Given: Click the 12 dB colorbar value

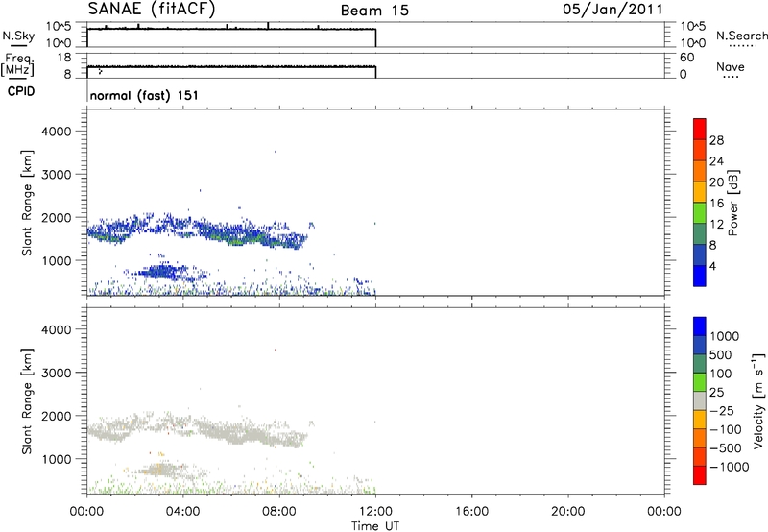Looking at the screenshot, I should (x=716, y=225).
